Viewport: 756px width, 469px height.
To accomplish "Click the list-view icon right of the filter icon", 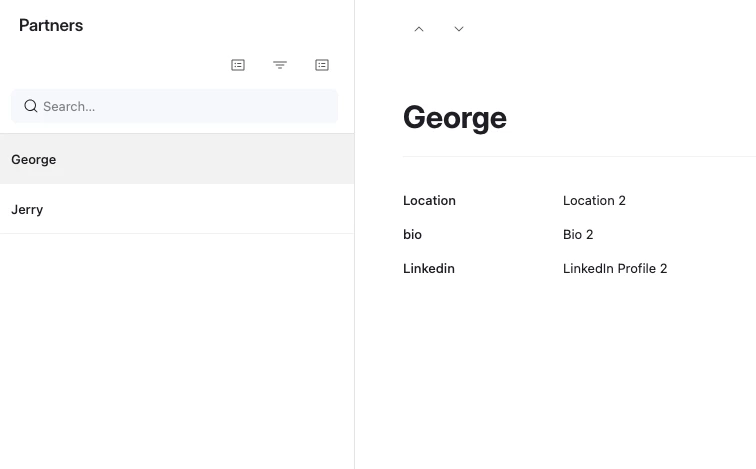I will tap(322, 65).
